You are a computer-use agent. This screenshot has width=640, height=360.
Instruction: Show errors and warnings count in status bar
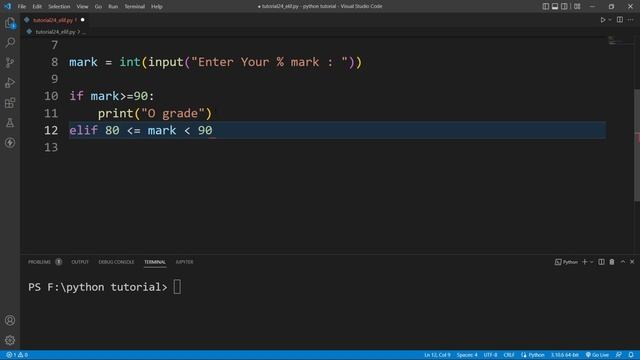[17, 355]
